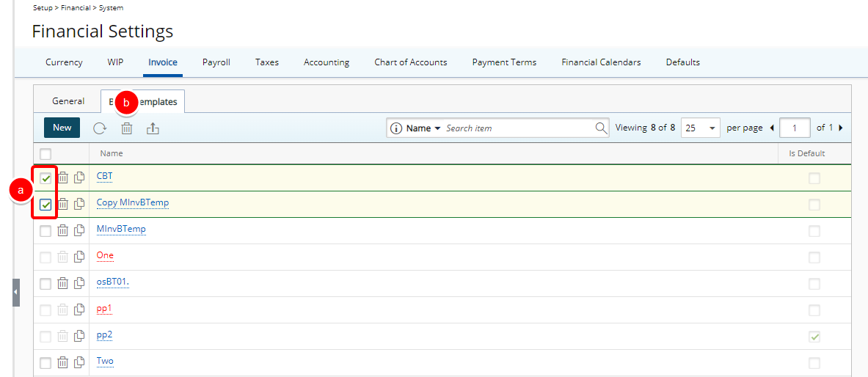This screenshot has width=868, height=377.
Task: Click the export icon in the toolbar
Action: pyautogui.click(x=153, y=128)
